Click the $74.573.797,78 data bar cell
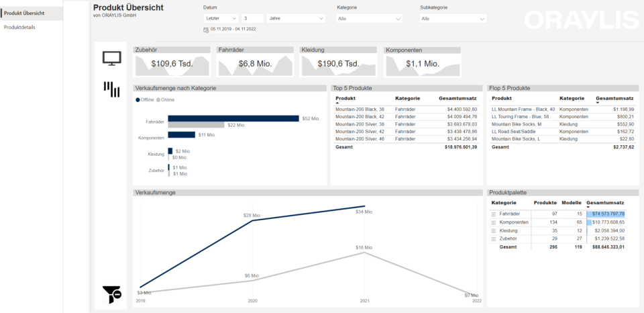The width and height of the screenshot is (644, 313). pos(606,214)
